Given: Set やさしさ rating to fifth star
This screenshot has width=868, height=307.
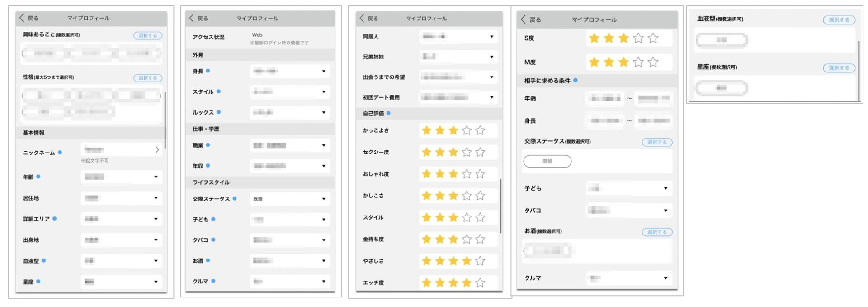Looking at the screenshot, I should [x=480, y=261].
